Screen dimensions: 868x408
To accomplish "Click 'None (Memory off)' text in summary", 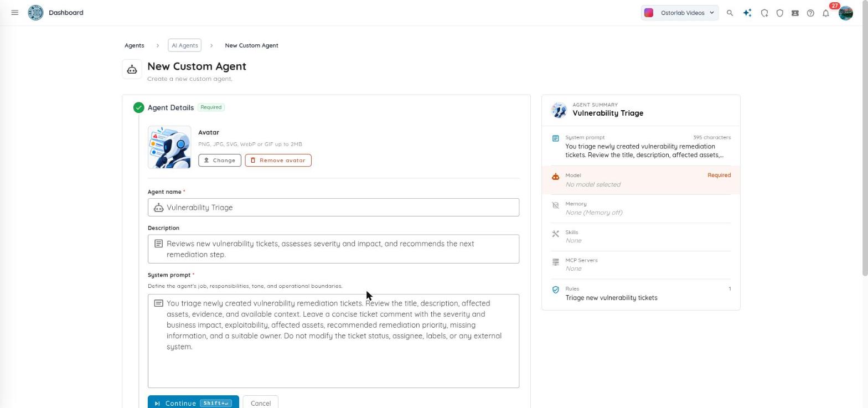I will click(x=594, y=213).
